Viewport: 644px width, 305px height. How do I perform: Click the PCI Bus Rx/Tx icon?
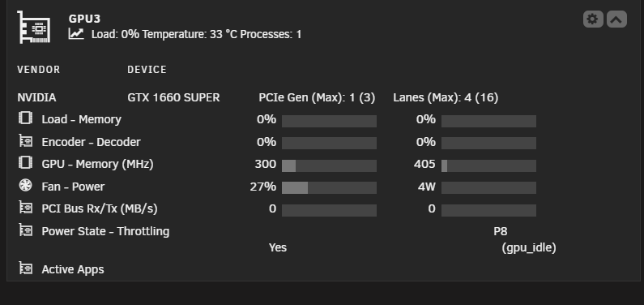[x=25, y=208]
